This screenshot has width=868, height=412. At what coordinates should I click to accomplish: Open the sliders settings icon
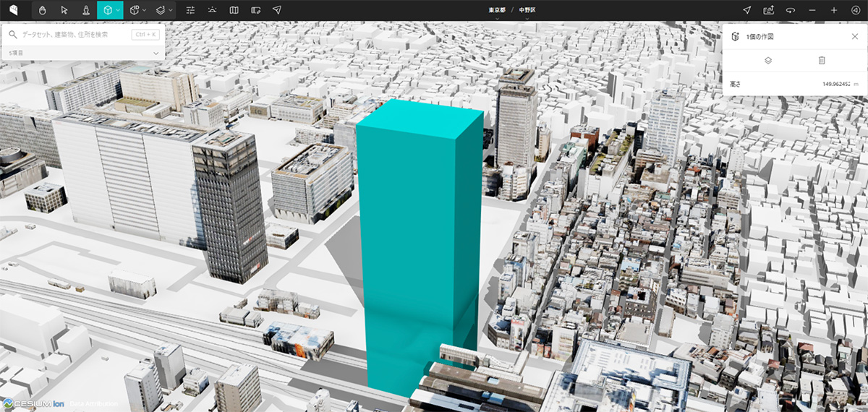pos(190,10)
